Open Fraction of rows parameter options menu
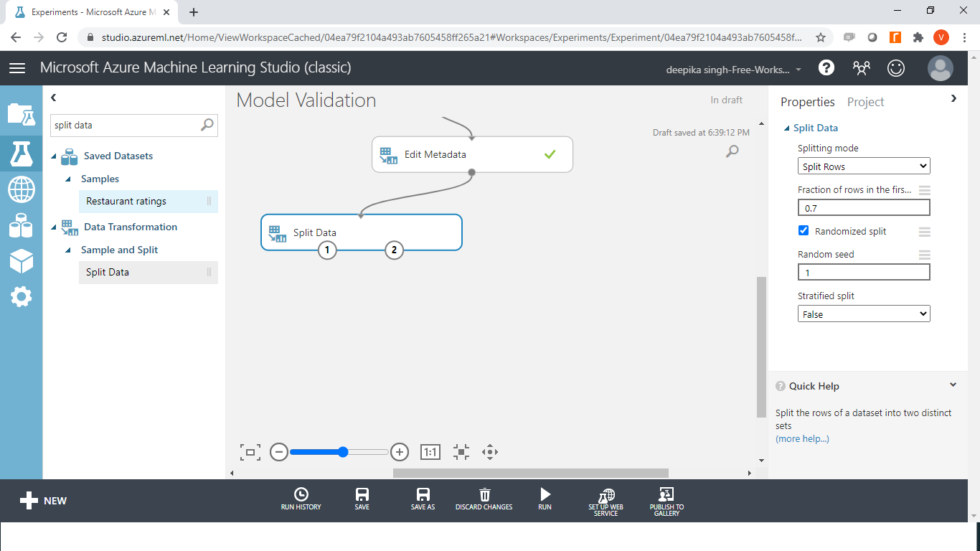This screenshot has height=551, width=980. click(925, 190)
